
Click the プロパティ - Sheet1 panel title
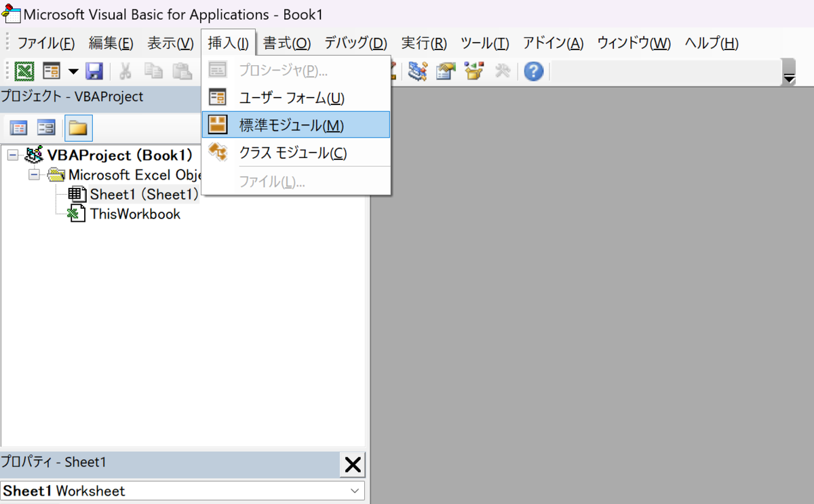54,462
